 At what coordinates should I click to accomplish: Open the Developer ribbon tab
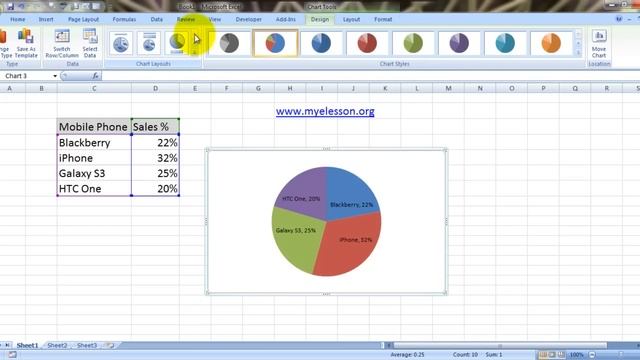pos(249,19)
